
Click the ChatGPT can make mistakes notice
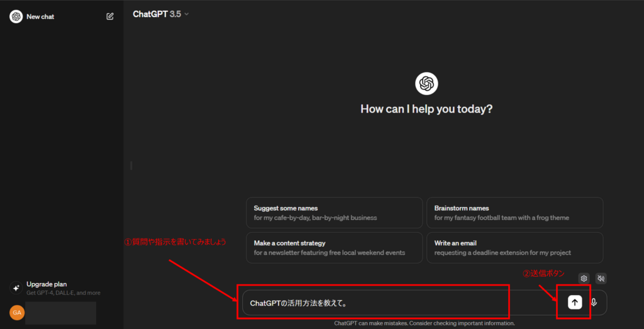coord(425,323)
